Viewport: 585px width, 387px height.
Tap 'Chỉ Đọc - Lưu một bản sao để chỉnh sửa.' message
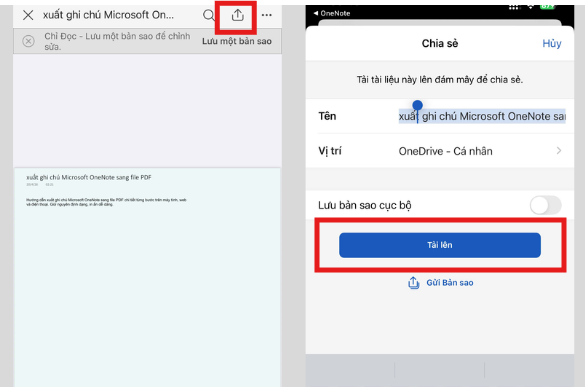(117, 41)
